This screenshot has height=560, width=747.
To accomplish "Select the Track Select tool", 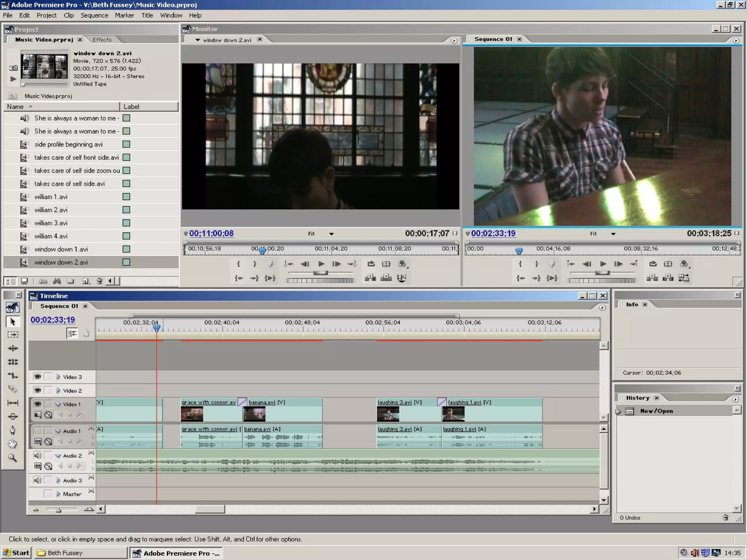I will 13,334.
